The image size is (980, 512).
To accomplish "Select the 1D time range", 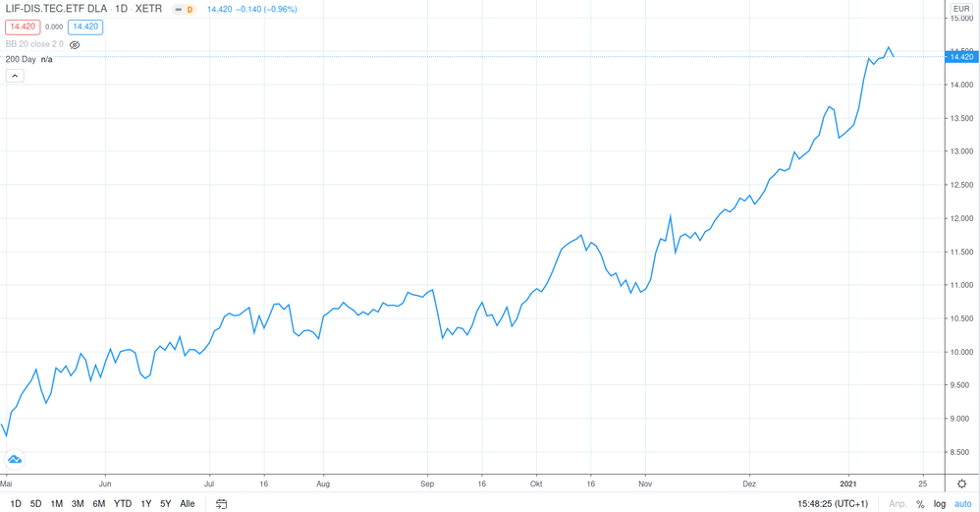I will click(x=16, y=504).
